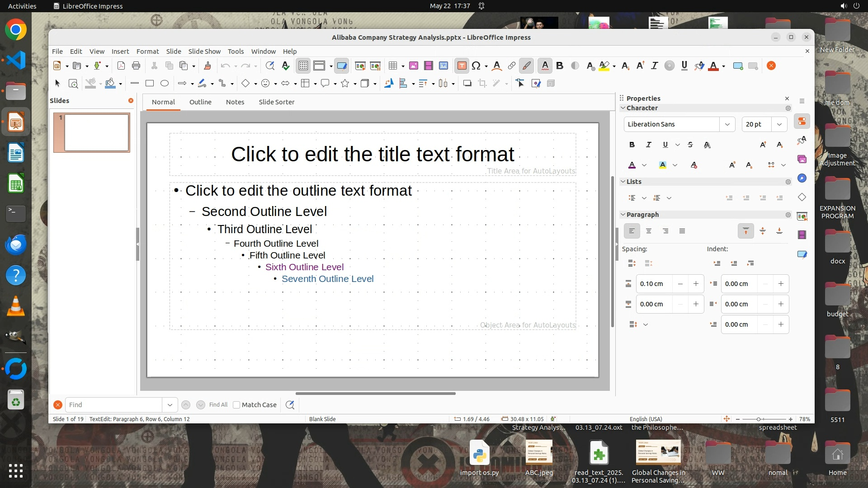This screenshot has height=488, width=868.
Task: Increase above paragraph spacing value
Action: (x=696, y=284)
